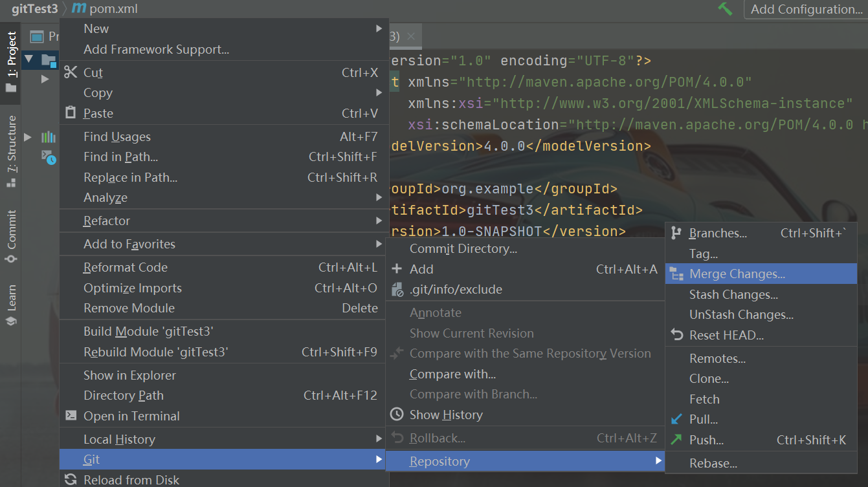This screenshot has width=868, height=487.
Task: Select Replace in Path...
Action: click(225, 177)
